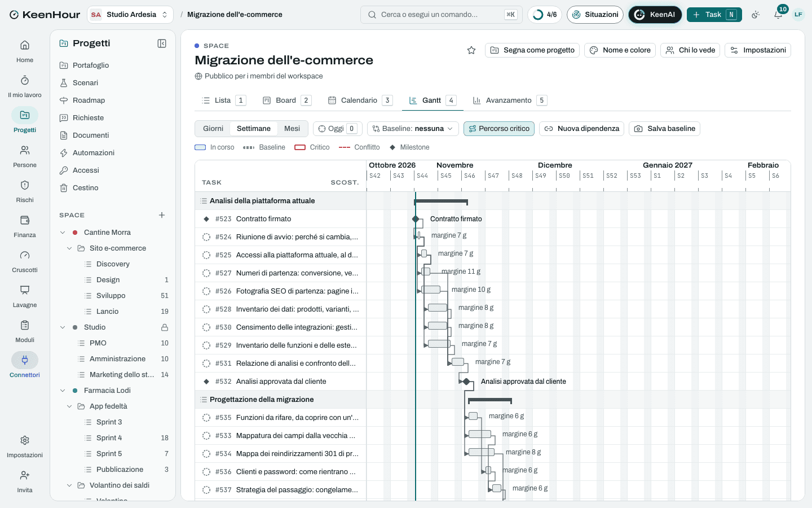
Task: Mark task #524 Riunione di avvio complete
Action: (x=206, y=237)
